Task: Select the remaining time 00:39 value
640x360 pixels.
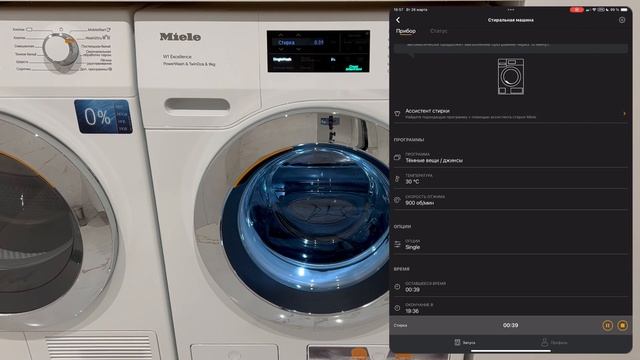Action: pos(412,290)
